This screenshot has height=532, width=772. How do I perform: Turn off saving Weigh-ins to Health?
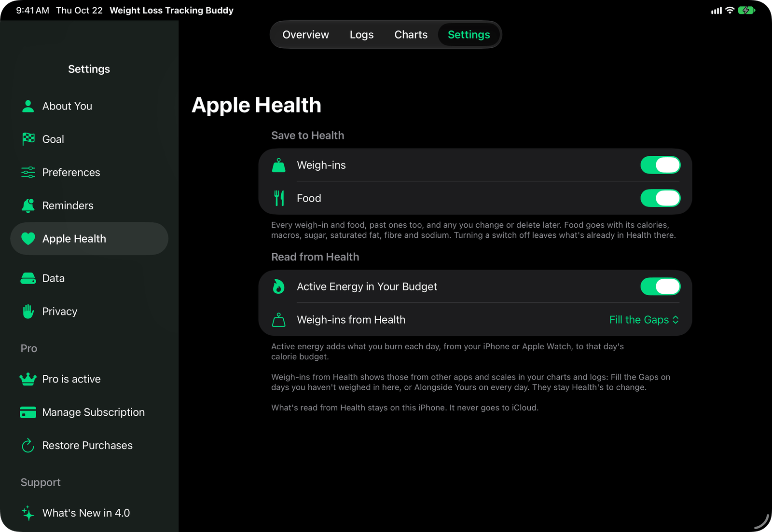660,165
